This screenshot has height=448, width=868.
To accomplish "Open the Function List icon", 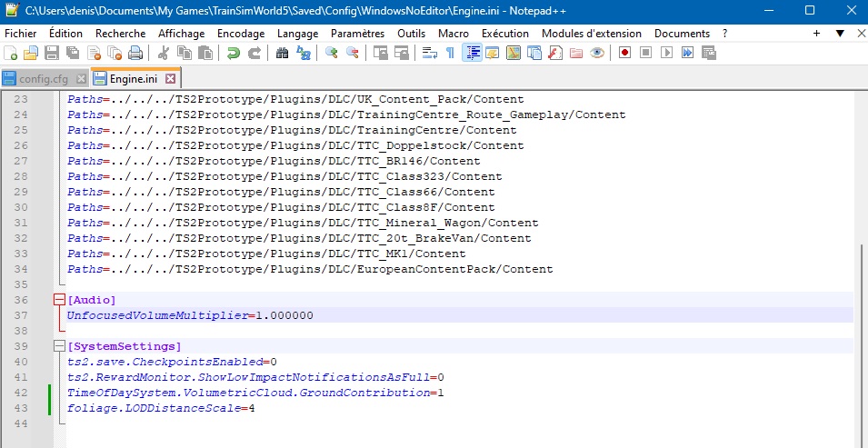I will click(x=555, y=54).
